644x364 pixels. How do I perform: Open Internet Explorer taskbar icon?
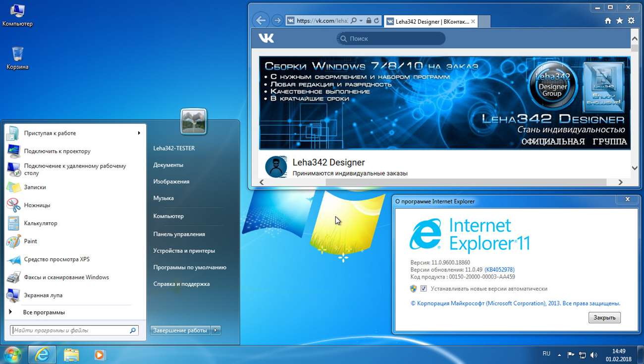[42, 355]
